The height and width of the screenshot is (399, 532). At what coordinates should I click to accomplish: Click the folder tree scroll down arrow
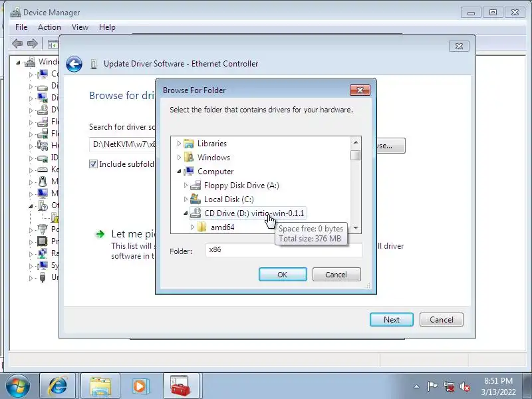(x=356, y=228)
